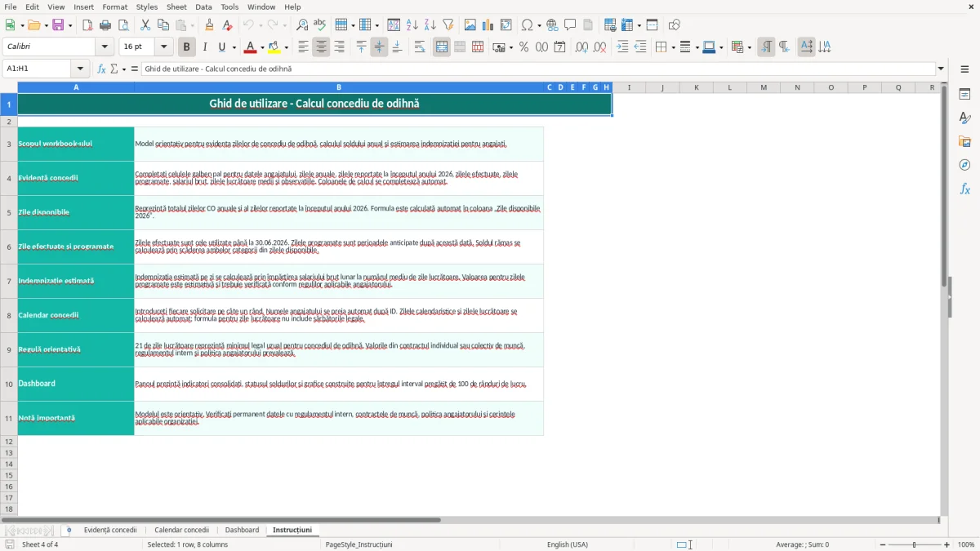The width and height of the screenshot is (980, 551).
Task: Click English (USA) language in status bar
Action: (x=567, y=544)
